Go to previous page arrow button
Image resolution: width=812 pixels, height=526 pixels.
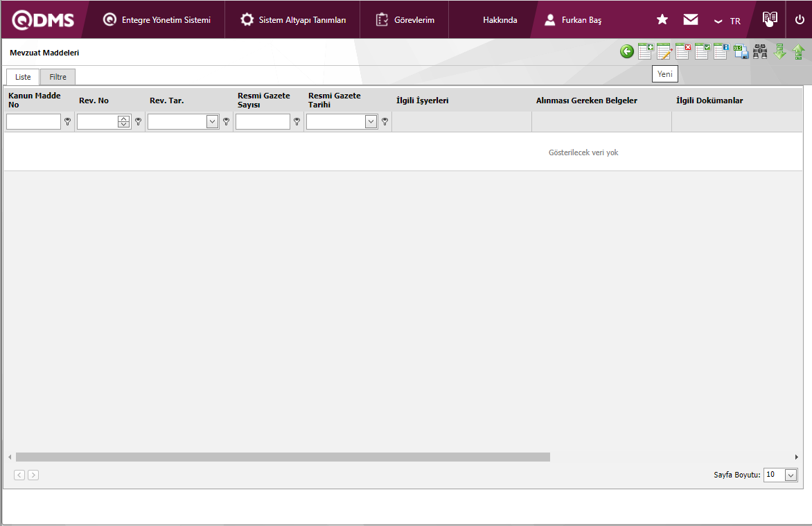pos(19,475)
